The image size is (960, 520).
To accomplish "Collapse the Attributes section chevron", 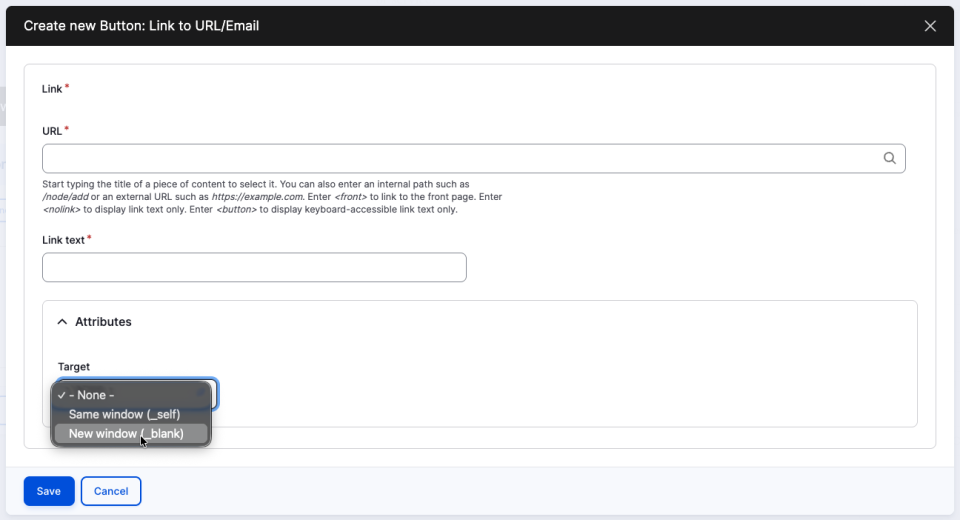I will click(62, 322).
